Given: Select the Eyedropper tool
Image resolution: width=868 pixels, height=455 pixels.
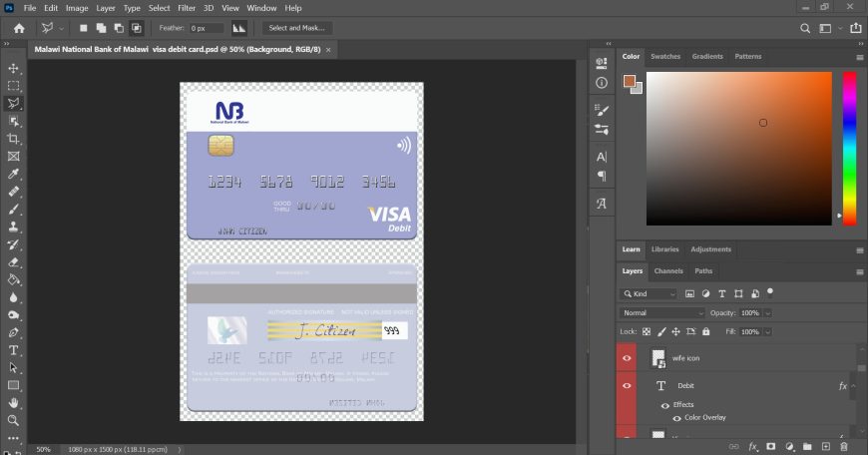Looking at the screenshot, I should pos(13,174).
